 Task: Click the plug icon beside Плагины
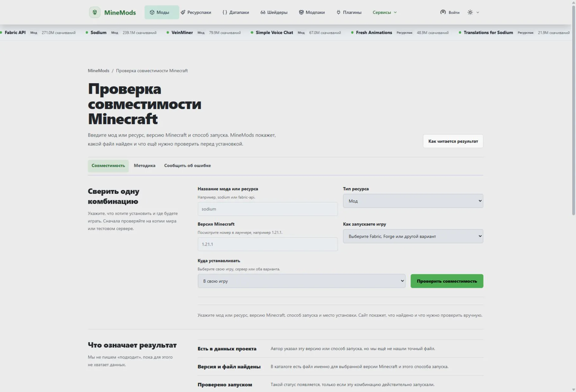point(338,12)
